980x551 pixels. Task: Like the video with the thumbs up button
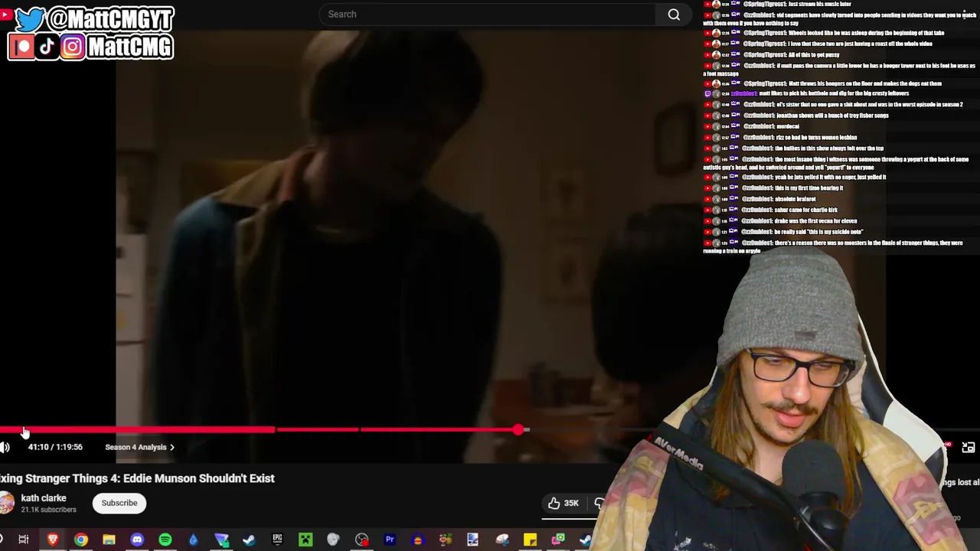[554, 503]
